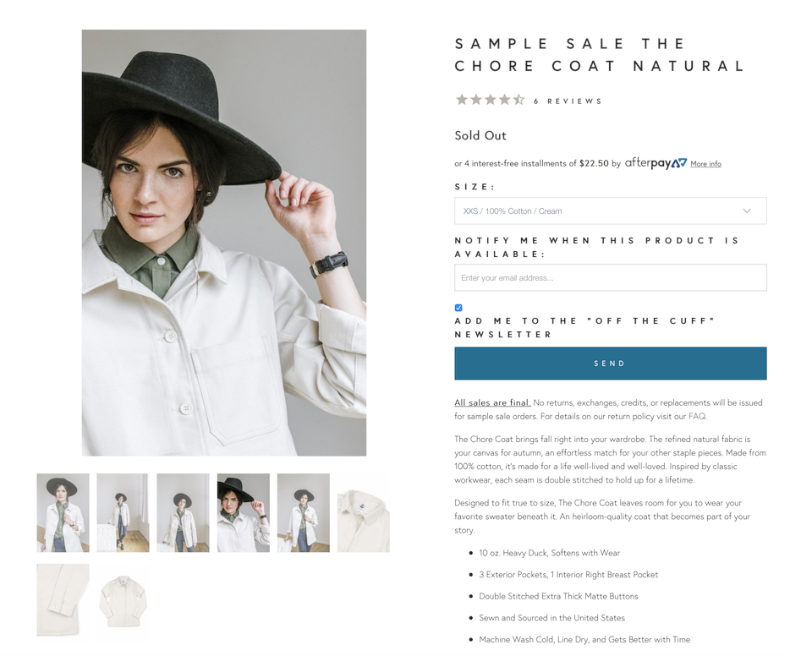Click the Afterpay logo
Viewport: 812px width, 656px height.
coord(656,163)
